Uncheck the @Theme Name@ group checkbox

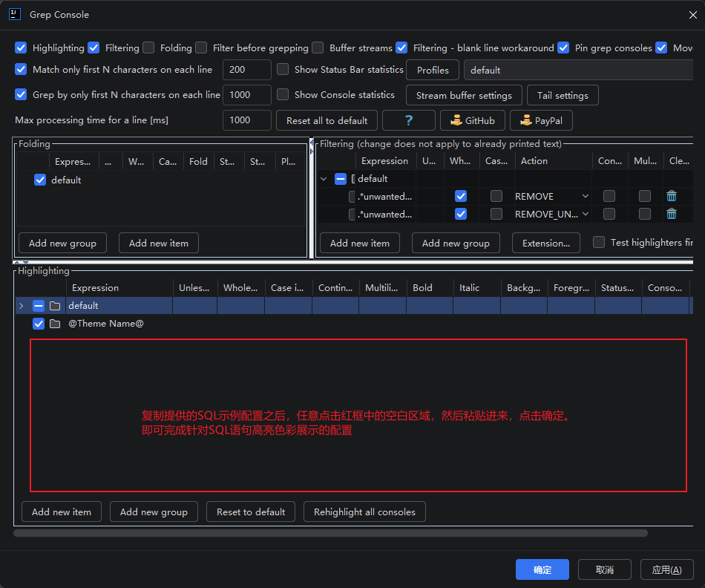click(x=38, y=324)
